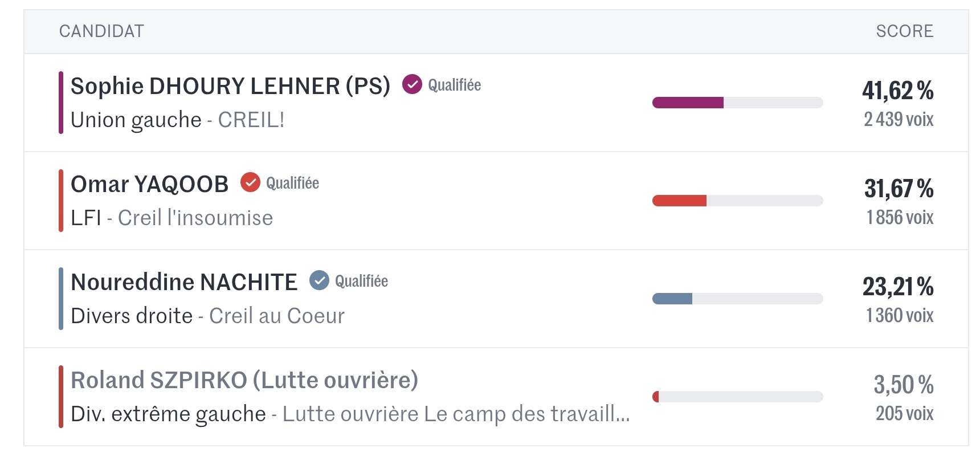Click the truncated Lutte ouvrière Le camp label
The width and height of the screenshot is (980, 452).
click(x=456, y=414)
